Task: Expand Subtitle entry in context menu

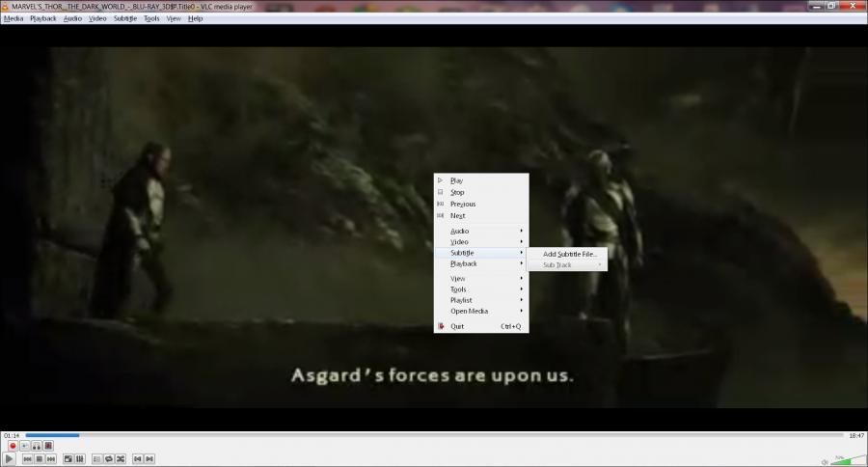Action: 481,253
